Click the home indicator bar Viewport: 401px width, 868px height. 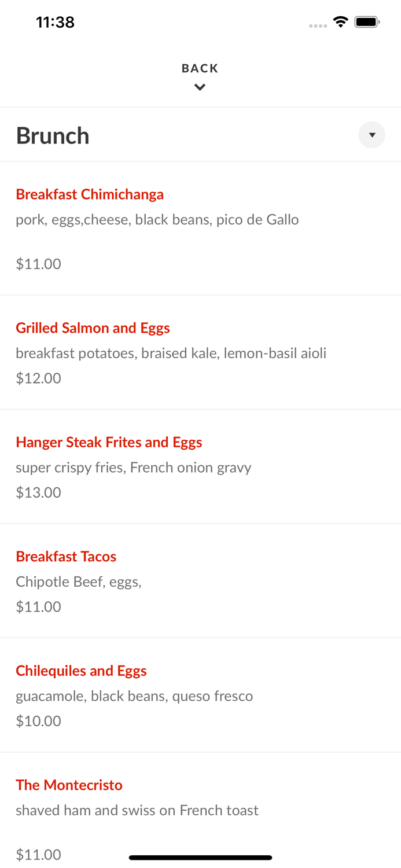(x=200, y=858)
